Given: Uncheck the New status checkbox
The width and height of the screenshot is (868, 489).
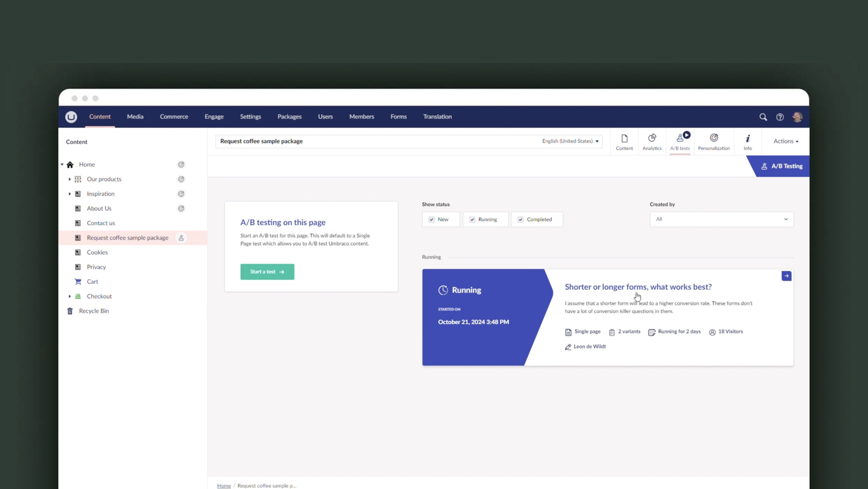Looking at the screenshot, I should click(x=432, y=220).
